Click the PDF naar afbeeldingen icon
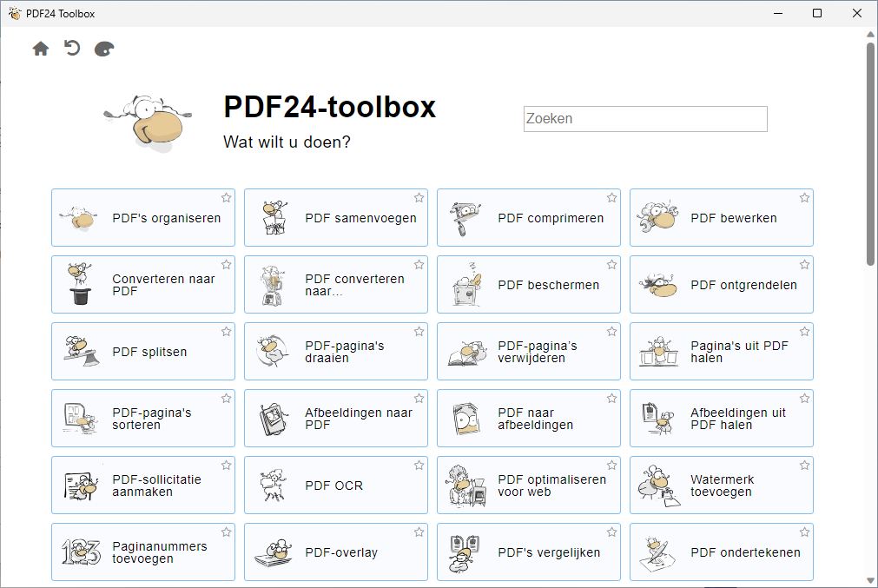878x588 pixels. (466, 419)
